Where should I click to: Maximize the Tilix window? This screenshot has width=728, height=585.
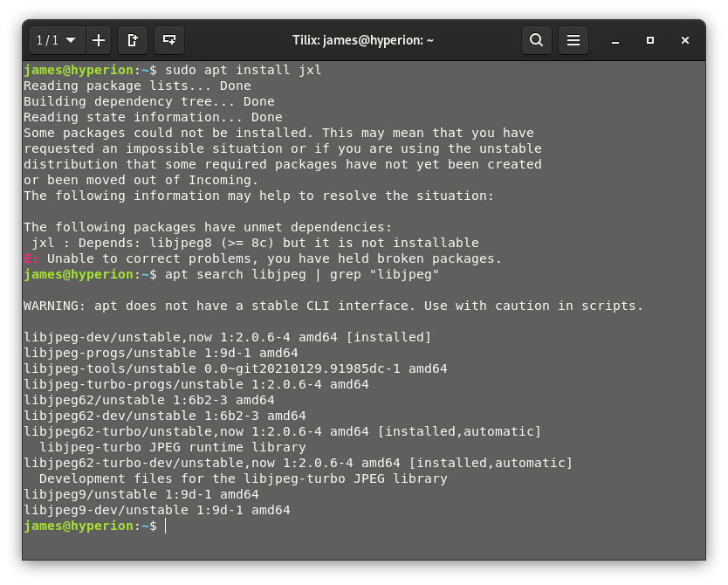[649, 39]
